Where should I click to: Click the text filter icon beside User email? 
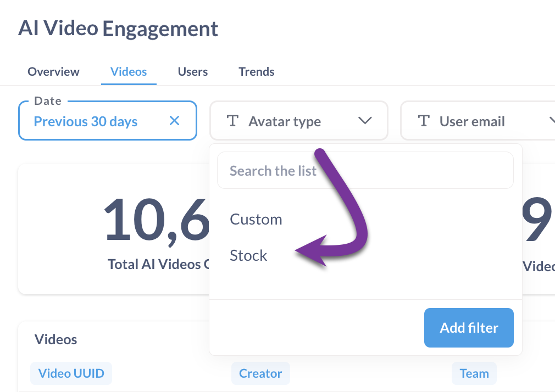424,121
